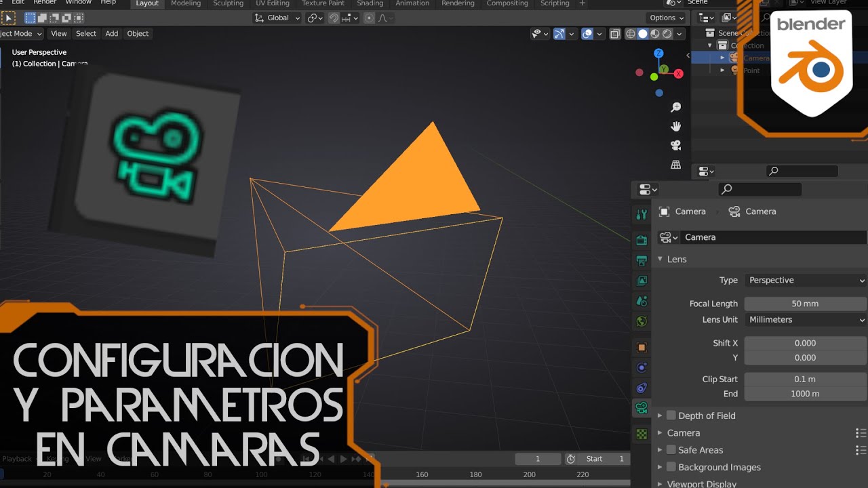The image size is (868, 488).
Task: Click the zoom view magnifier icon
Action: pyautogui.click(x=675, y=108)
